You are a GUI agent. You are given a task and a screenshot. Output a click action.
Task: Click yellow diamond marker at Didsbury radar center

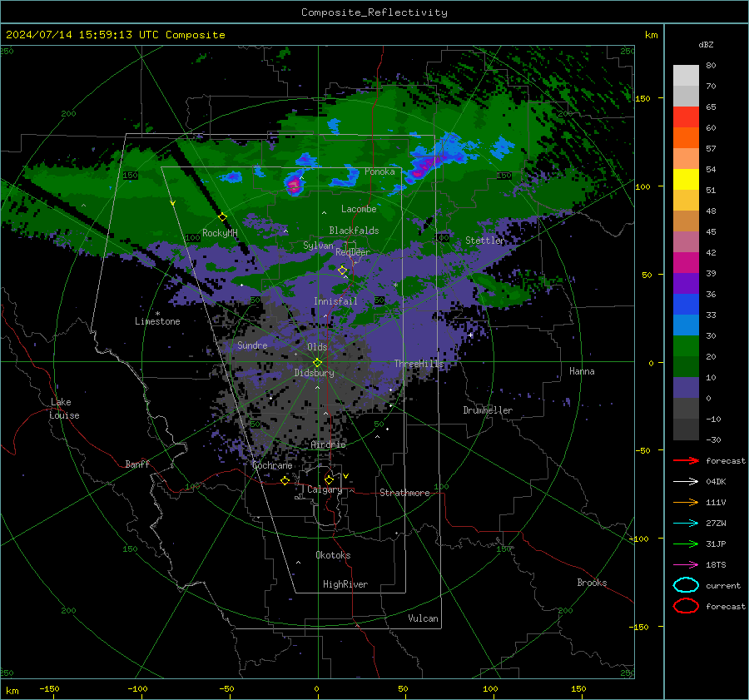pos(318,363)
